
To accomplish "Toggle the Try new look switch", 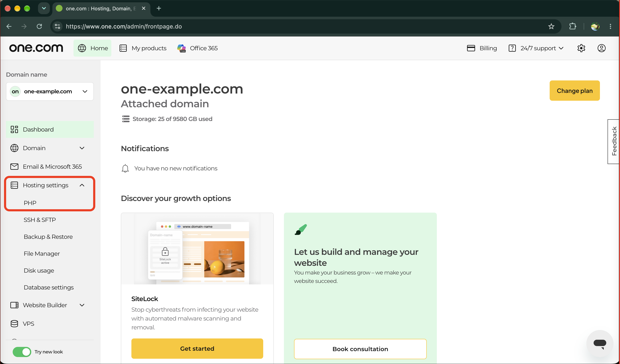I will (22, 352).
